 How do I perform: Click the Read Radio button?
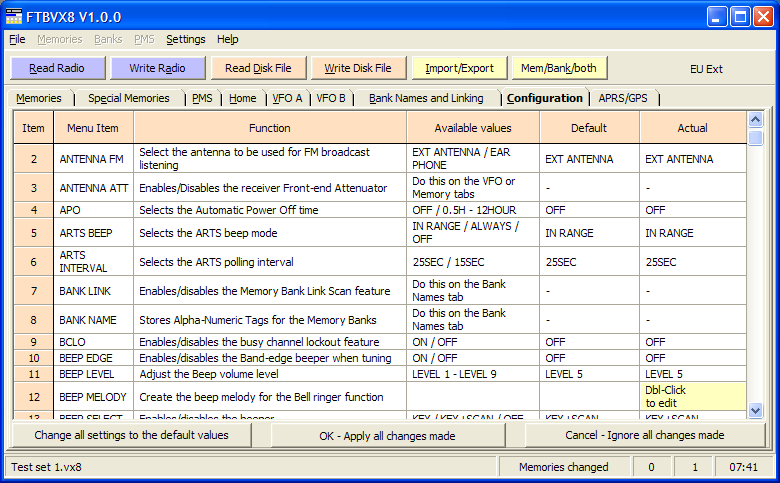click(x=56, y=68)
